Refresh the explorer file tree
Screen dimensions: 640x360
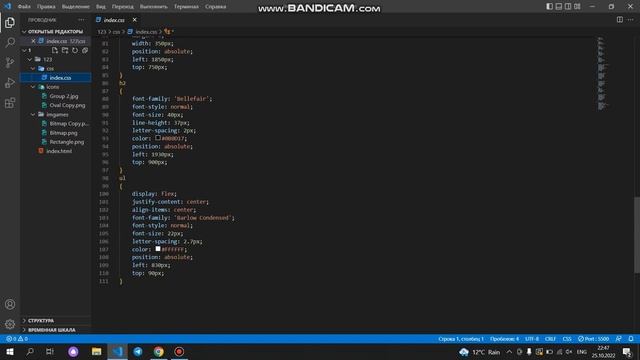(75, 50)
